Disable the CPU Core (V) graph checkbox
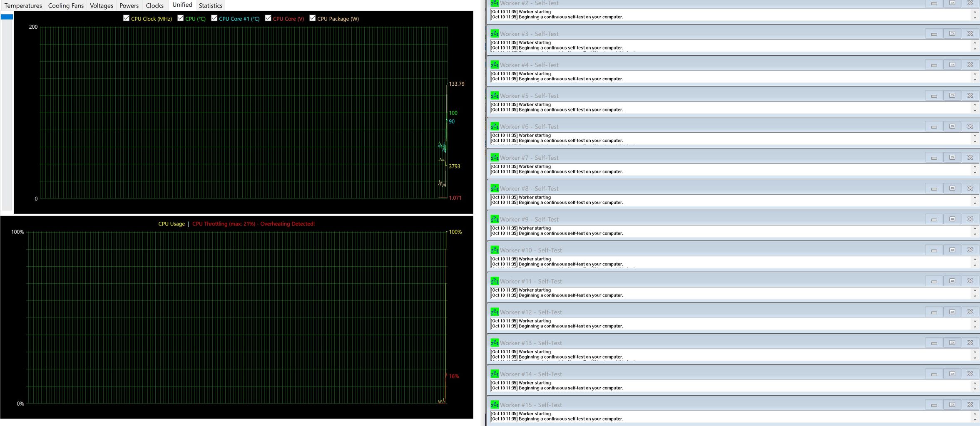This screenshot has width=980, height=426. 268,18
